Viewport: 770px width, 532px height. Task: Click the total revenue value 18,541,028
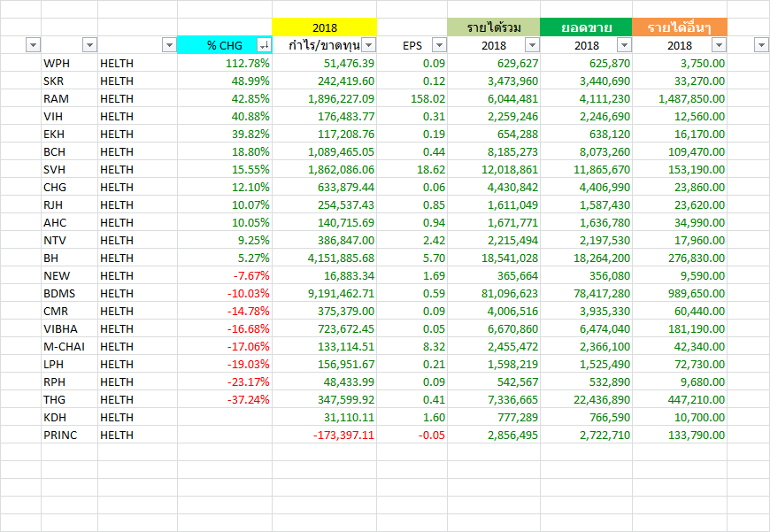510,258
